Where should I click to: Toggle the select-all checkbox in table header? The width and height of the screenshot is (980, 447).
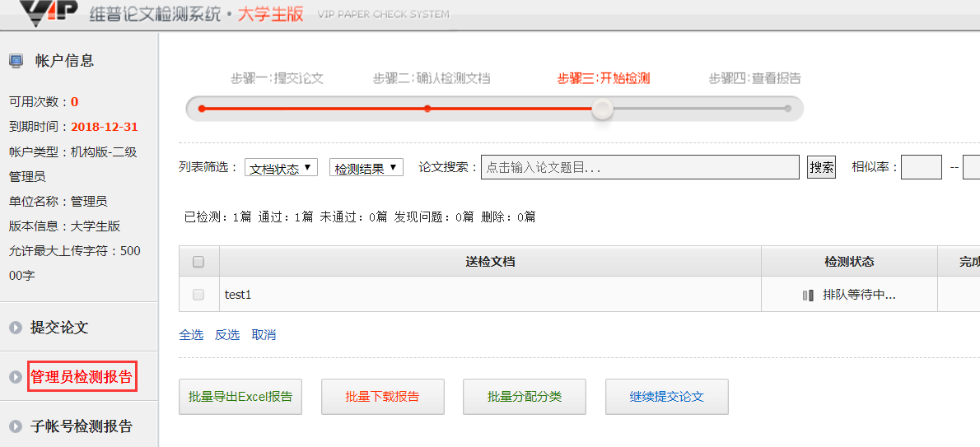pyautogui.click(x=198, y=262)
